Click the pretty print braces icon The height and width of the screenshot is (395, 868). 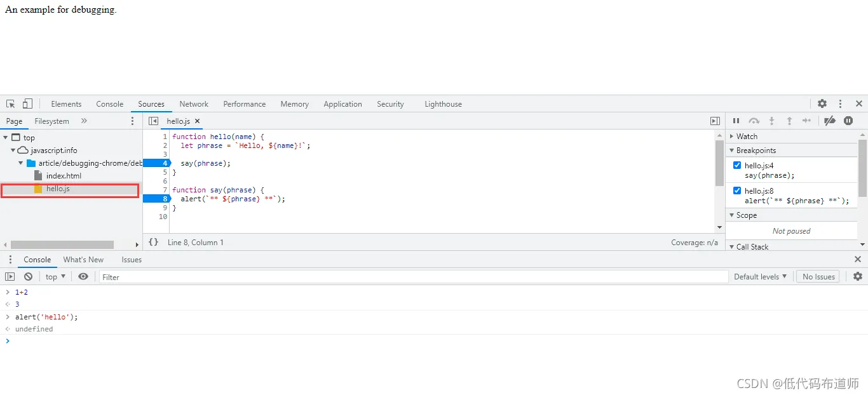click(153, 242)
